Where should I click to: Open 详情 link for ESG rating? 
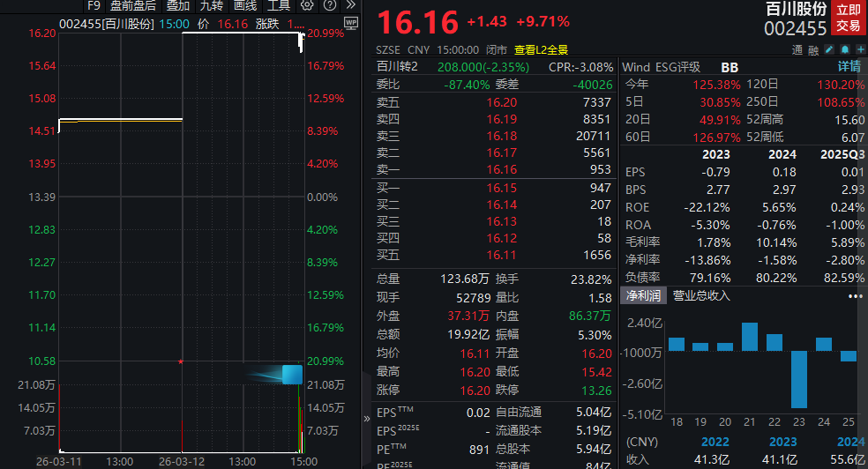pos(849,67)
